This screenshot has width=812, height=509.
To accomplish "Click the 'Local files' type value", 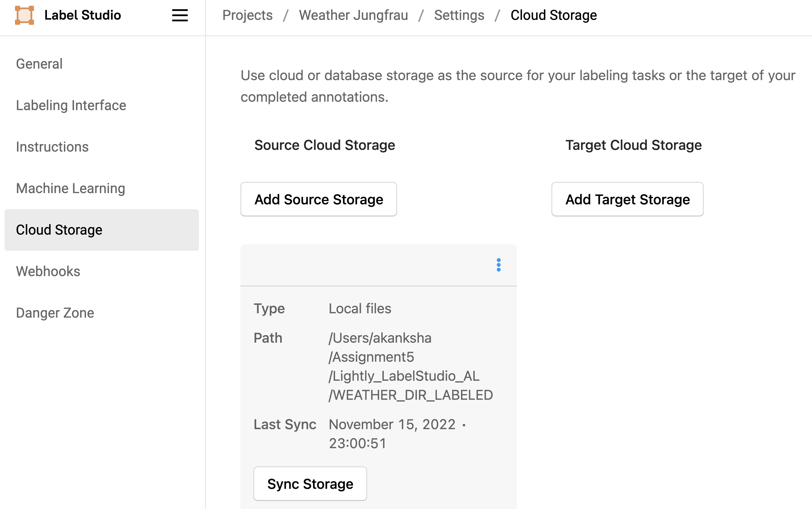I will [x=360, y=308].
